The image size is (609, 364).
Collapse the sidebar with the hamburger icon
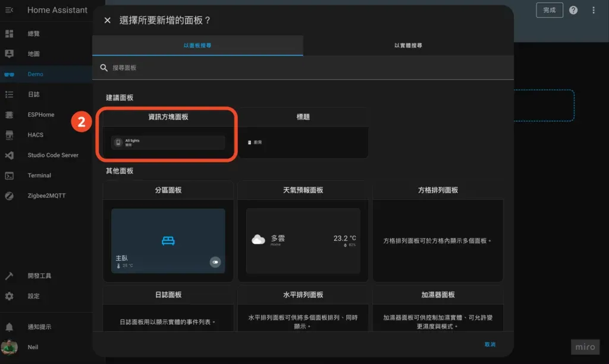[x=11, y=10]
